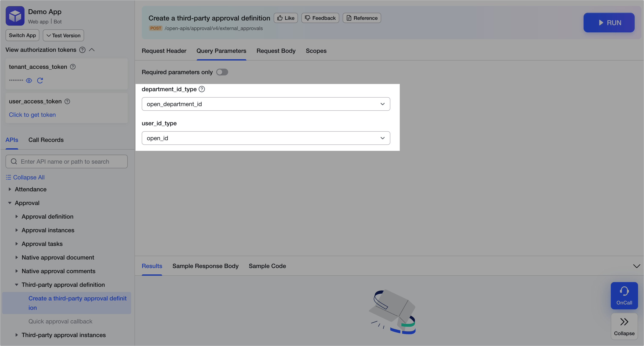Click the Demo App cube logo
Image resolution: width=644 pixels, height=346 pixels.
pos(15,16)
